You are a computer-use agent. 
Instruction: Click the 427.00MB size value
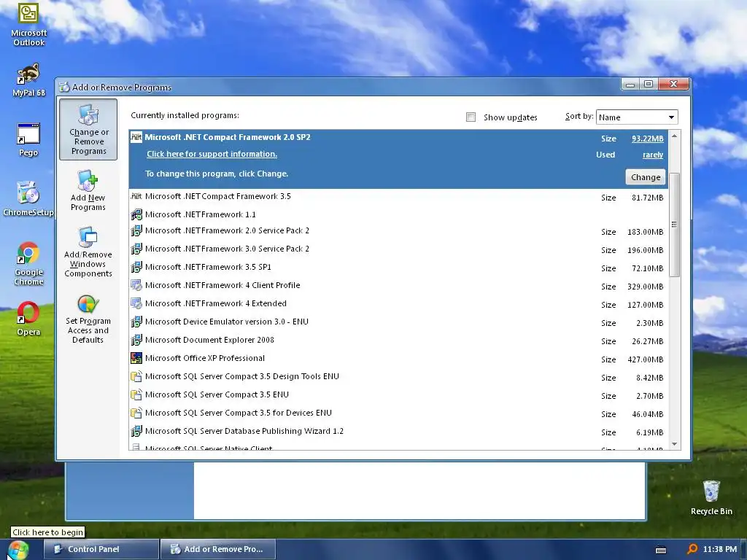pyautogui.click(x=645, y=359)
